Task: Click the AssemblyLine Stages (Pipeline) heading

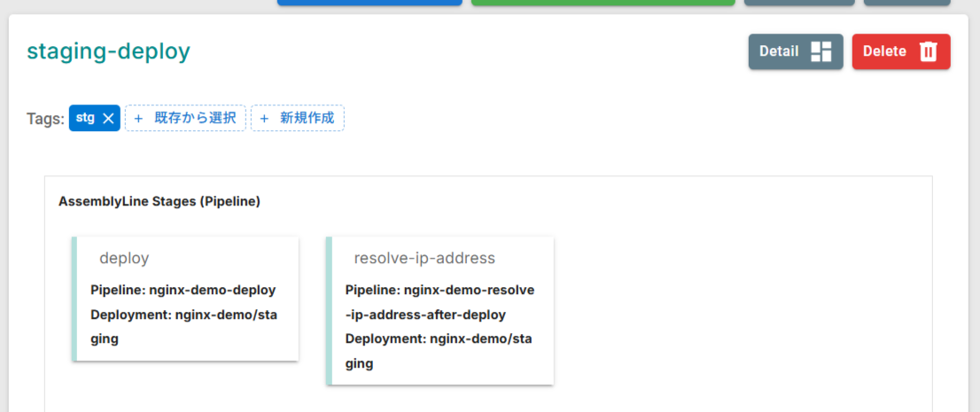Action: point(159,201)
